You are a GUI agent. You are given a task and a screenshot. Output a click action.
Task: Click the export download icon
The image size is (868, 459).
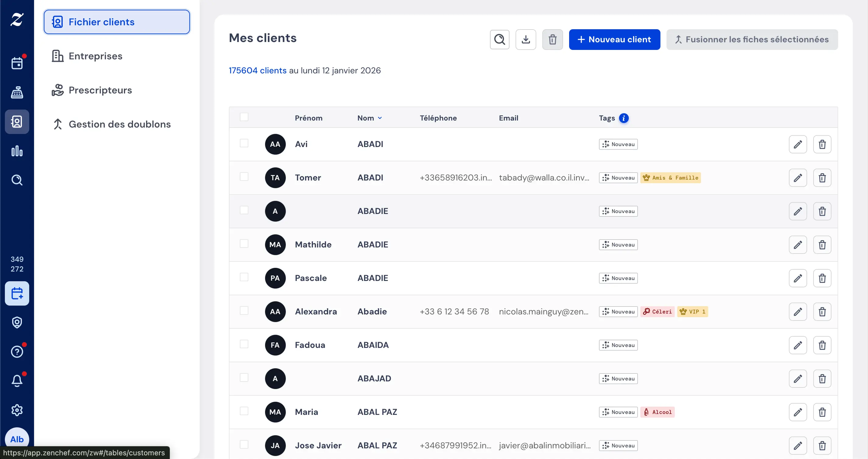pos(525,40)
